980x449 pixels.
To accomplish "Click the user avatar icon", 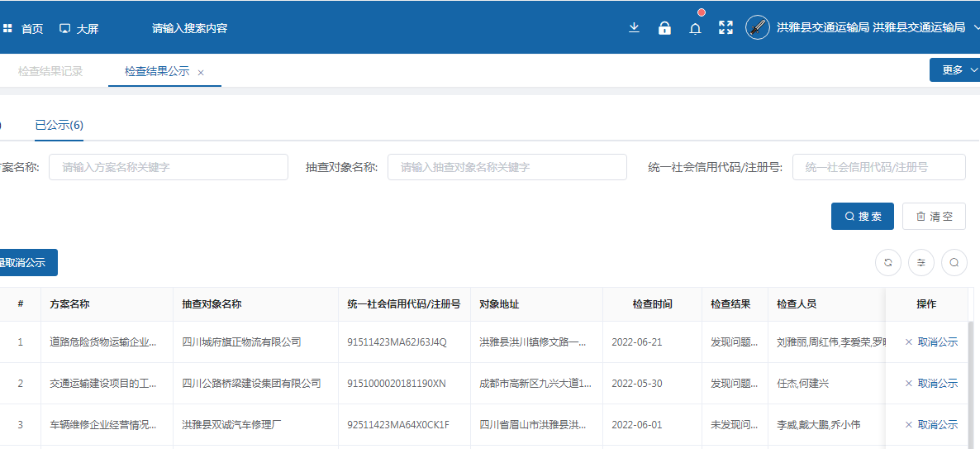I will tap(758, 27).
